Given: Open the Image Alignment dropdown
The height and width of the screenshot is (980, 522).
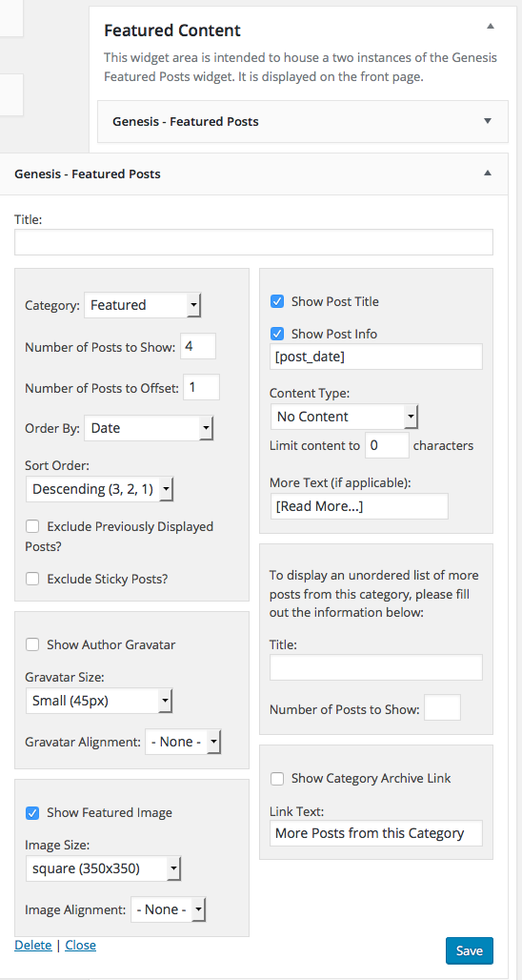Looking at the screenshot, I should click(168, 910).
